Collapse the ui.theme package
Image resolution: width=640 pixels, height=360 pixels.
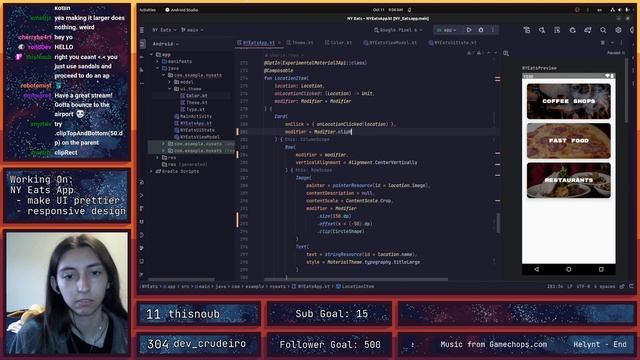pos(169,89)
